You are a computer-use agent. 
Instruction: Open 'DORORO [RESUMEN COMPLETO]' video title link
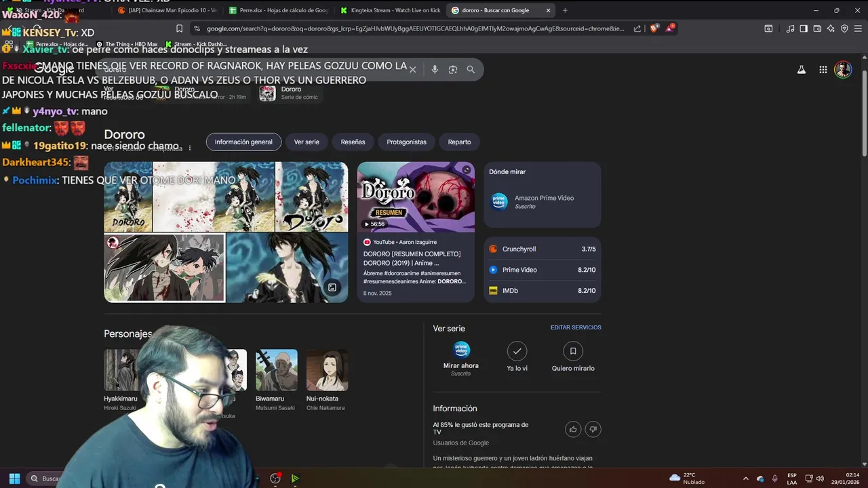point(412,258)
